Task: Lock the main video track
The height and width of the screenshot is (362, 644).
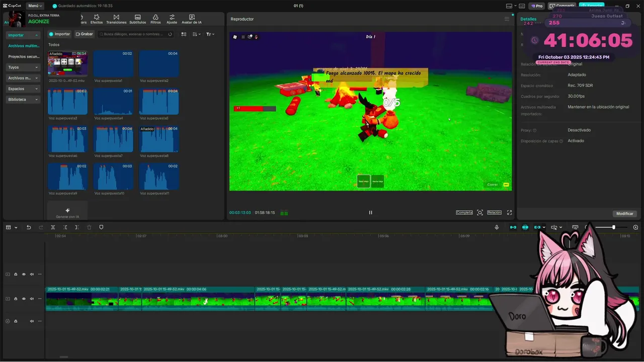Action: (x=16, y=299)
